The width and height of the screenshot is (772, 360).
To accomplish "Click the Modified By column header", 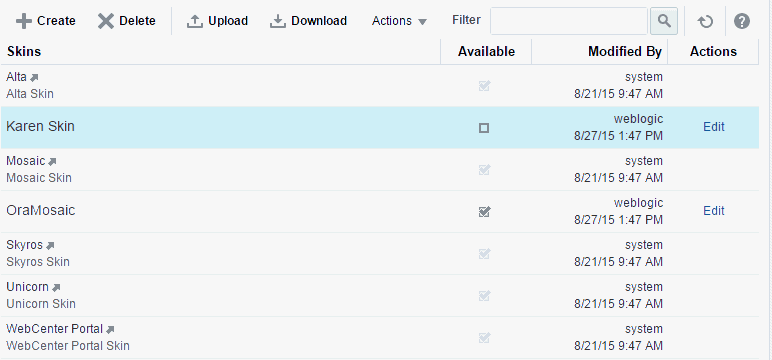I will click(x=600, y=52).
